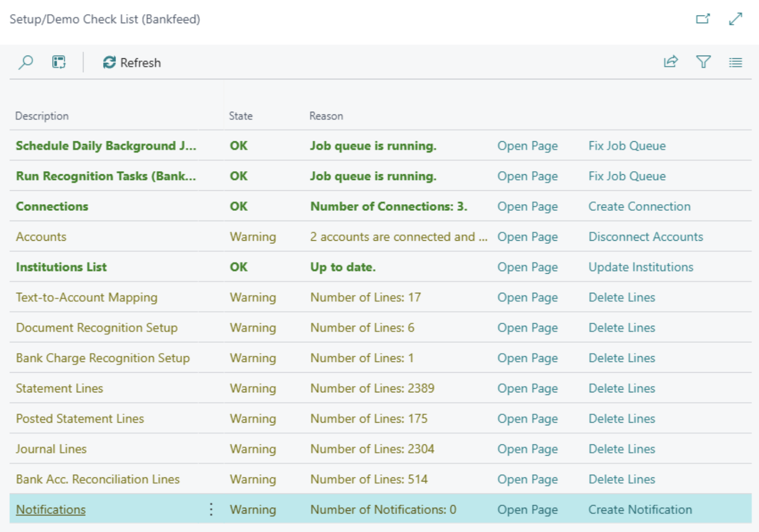Viewport: 759px width, 532px height.
Task: Delete Lines for Bank Charge Recognition Setup
Action: (x=622, y=358)
